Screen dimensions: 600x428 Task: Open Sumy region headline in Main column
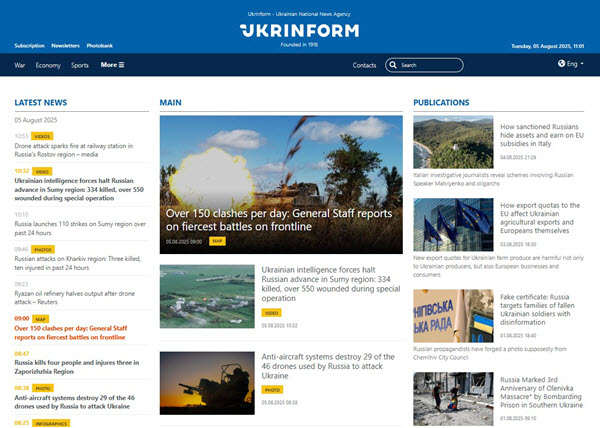click(x=331, y=284)
